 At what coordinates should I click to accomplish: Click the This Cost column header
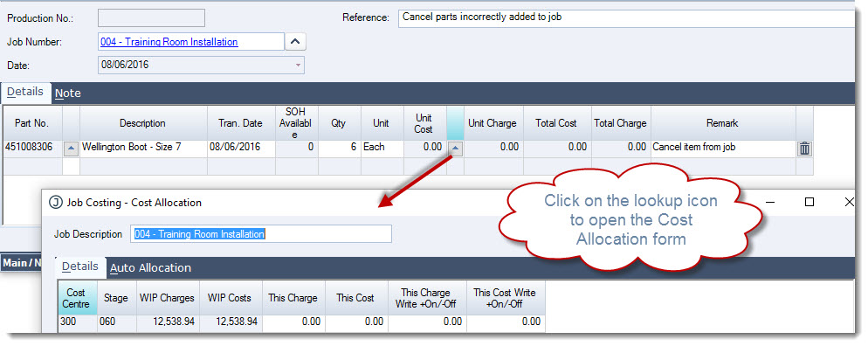point(356,298)
